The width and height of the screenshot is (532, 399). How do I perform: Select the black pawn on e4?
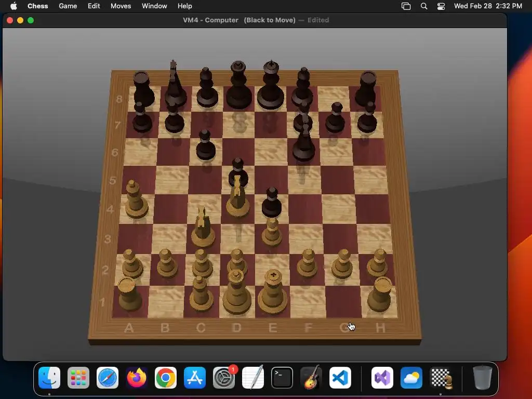coord(271,203)
